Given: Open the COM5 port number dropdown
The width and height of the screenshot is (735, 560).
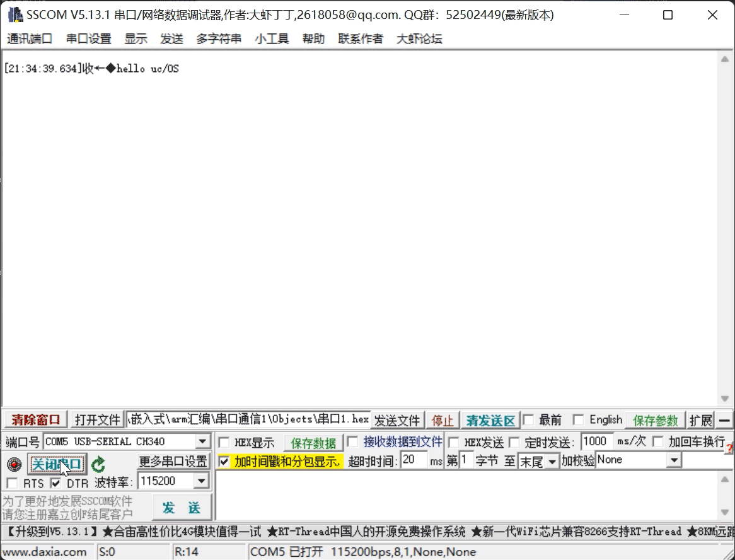Looking at the screenshot, I should 202,441.
